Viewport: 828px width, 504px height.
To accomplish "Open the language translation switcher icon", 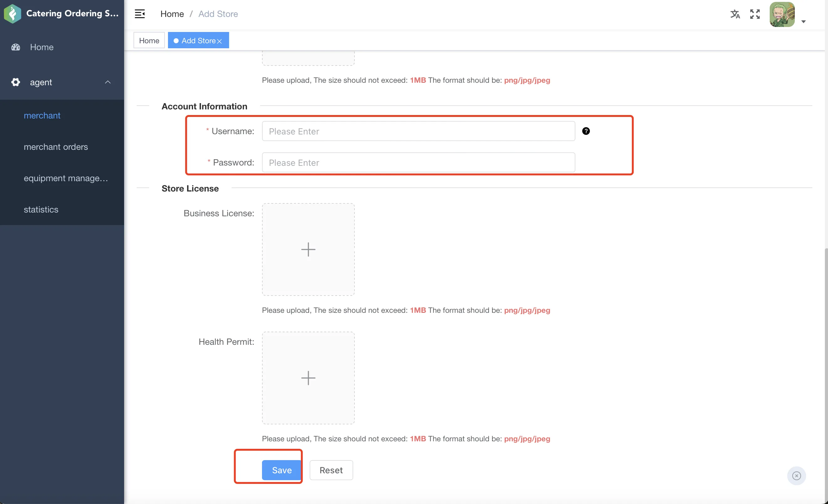I will coord(735,14).
